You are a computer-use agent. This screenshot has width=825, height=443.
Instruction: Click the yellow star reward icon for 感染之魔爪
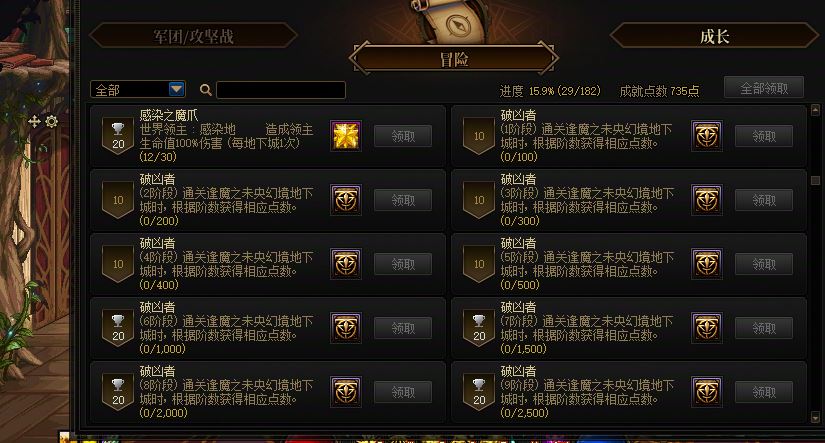[346, 136]
